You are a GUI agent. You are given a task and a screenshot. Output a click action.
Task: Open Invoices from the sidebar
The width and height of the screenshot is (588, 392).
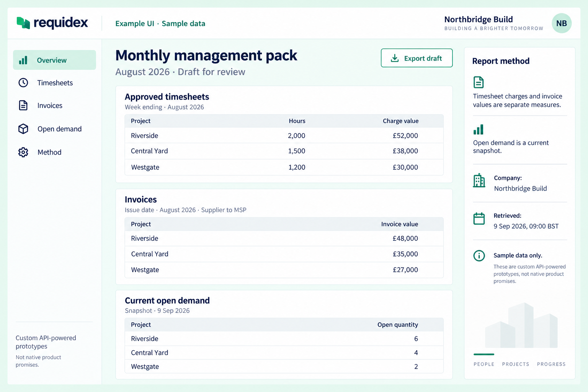(x=54, y=106)
